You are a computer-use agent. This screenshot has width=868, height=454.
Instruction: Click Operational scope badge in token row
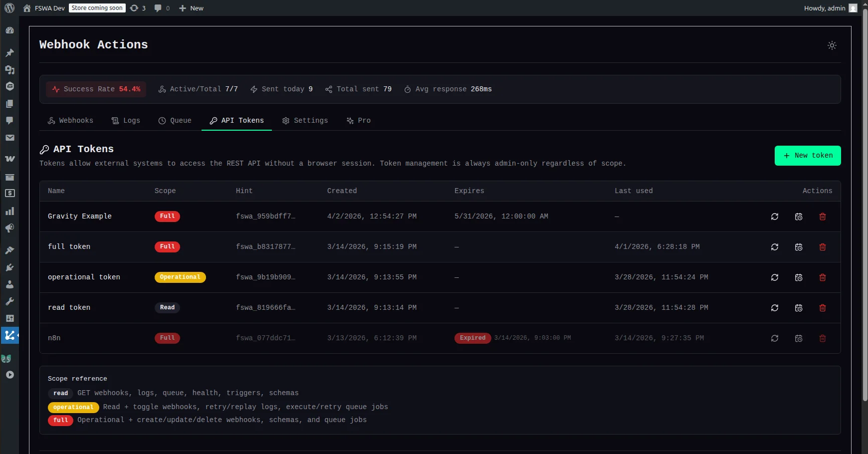coord(180,277)
